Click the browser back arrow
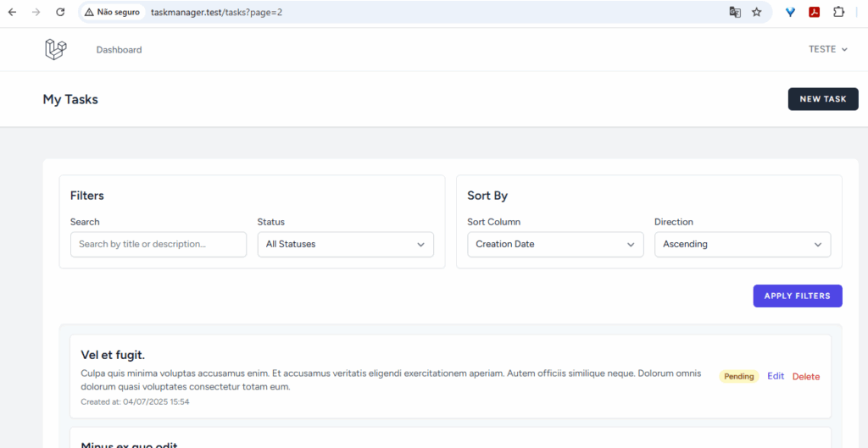 (12, 12)
